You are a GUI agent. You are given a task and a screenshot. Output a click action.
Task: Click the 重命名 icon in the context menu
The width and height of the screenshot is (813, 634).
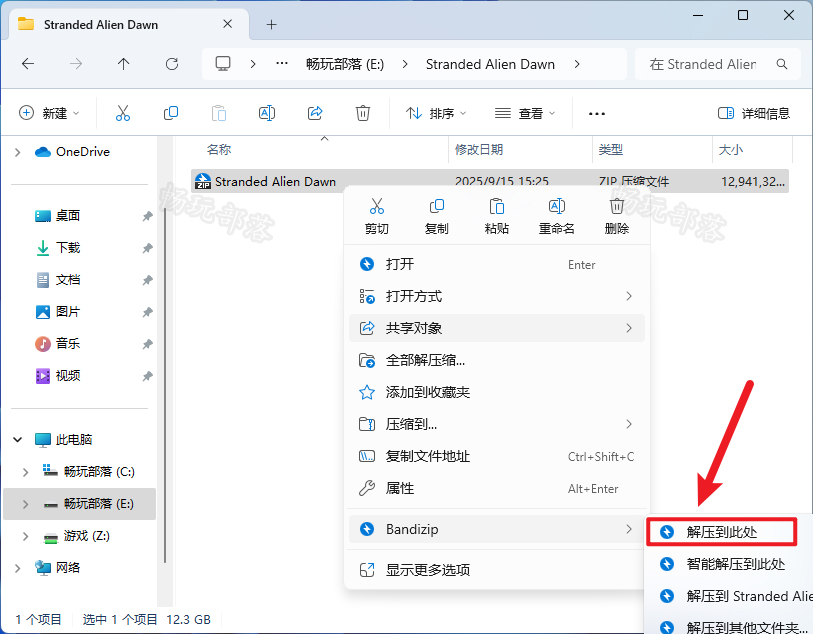(557, 206)
